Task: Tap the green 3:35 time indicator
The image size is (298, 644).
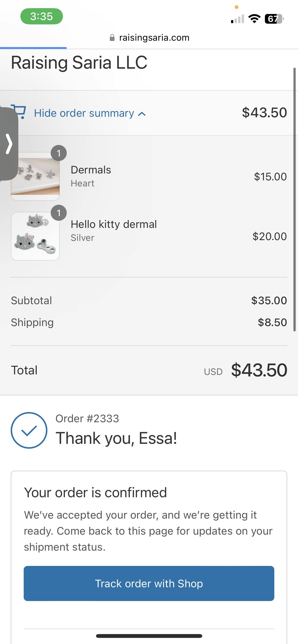Action: pyautogui.click(x=42, y=16)
